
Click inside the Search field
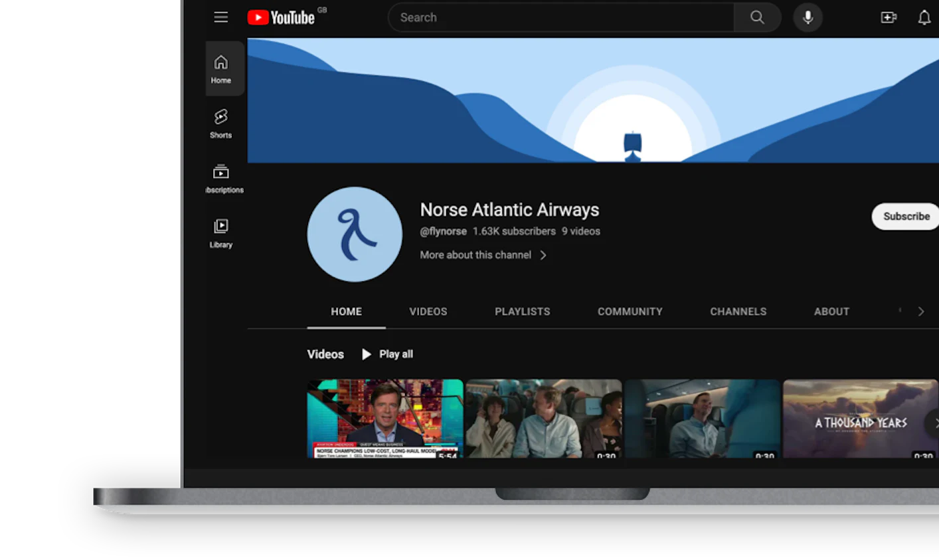click(560, 17)
